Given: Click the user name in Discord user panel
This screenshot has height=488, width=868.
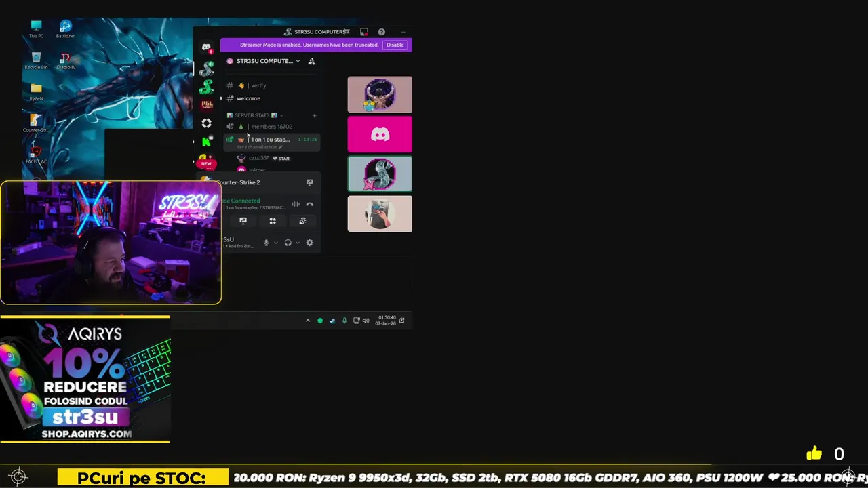Looking at the screenshot, I should tap(229, 239).
